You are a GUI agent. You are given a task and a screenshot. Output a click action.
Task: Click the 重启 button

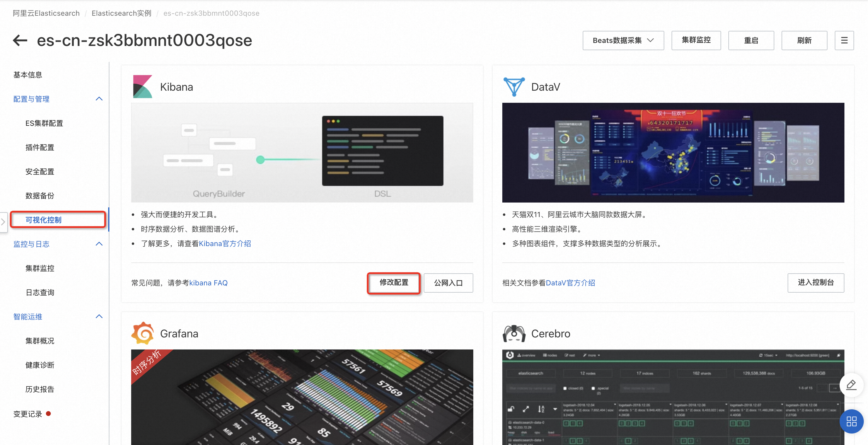751,41
